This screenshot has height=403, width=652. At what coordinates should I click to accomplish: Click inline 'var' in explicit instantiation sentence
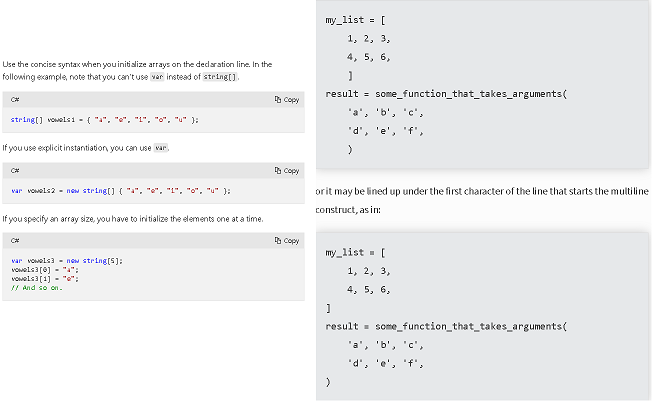coord(161,148)
